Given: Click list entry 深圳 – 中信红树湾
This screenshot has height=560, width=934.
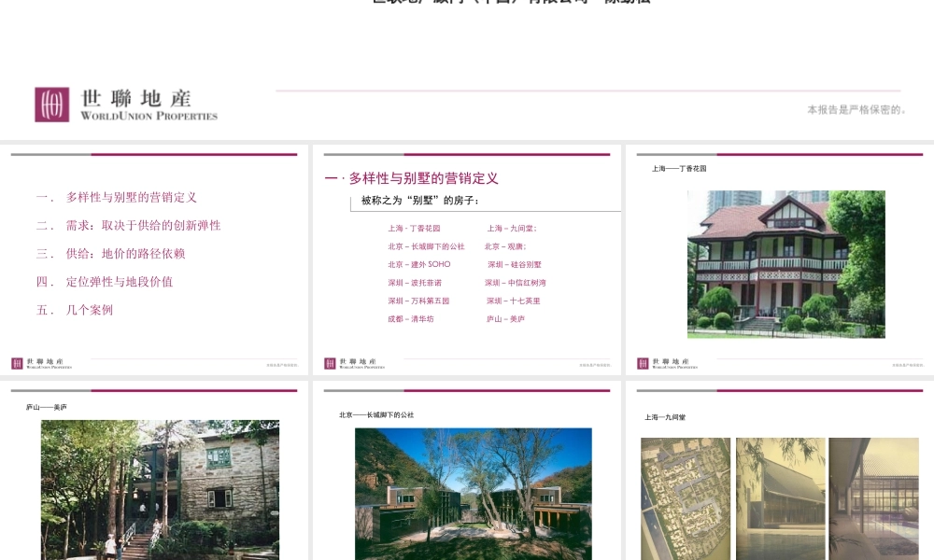Looking at the screenshot, I should (x=516, y=283).
